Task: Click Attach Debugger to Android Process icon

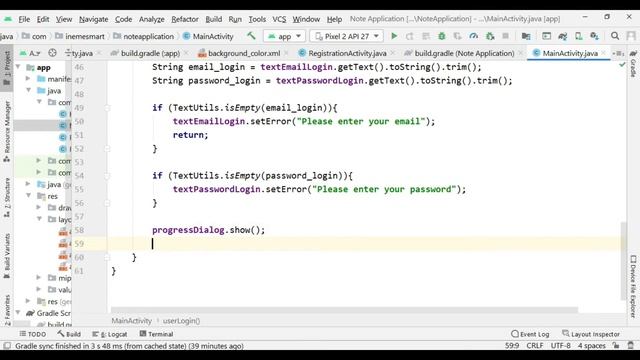Action: pos(490,36)
